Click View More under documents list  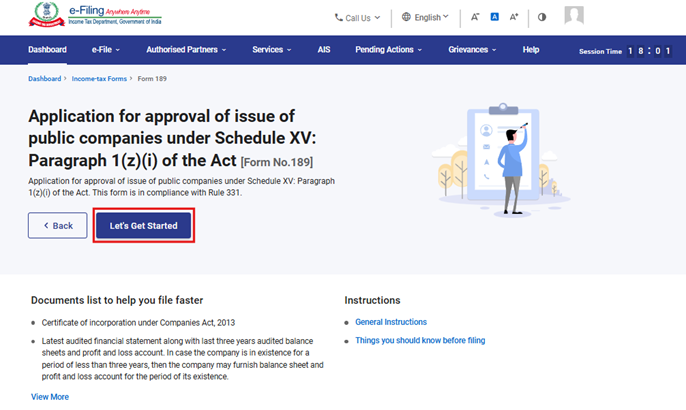(x=50, y=397)
